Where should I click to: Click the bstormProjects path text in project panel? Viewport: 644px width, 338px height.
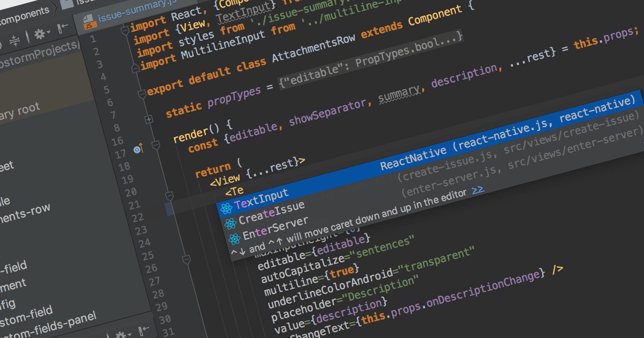39,55
